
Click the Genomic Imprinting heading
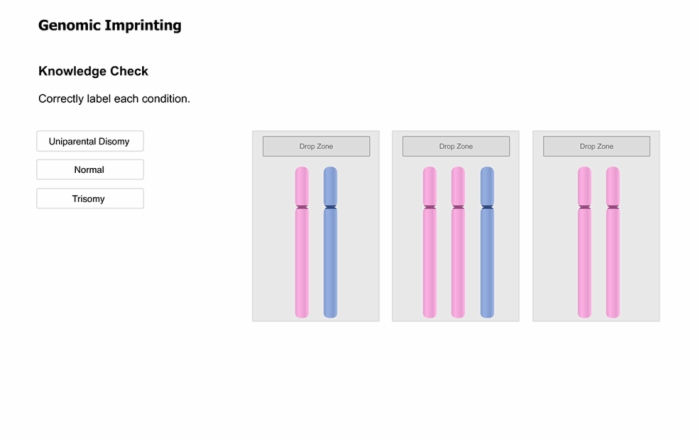coord(110,25)
